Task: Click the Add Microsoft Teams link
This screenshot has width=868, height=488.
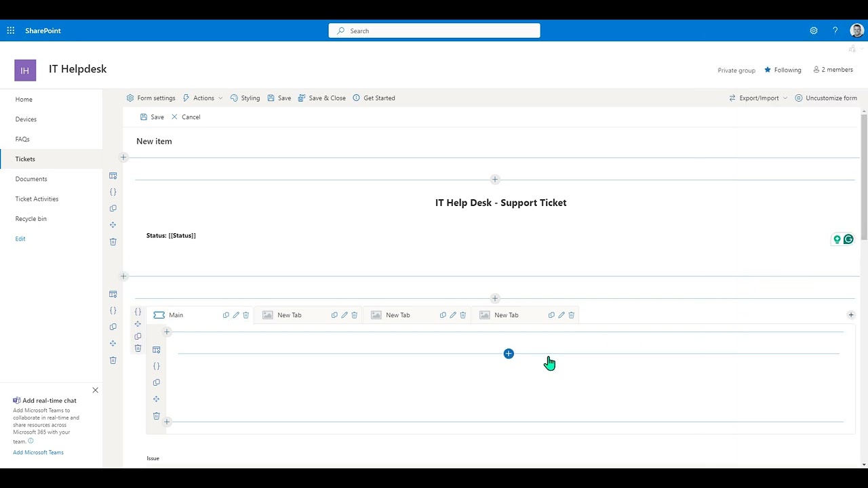Action: coord(38,453)
